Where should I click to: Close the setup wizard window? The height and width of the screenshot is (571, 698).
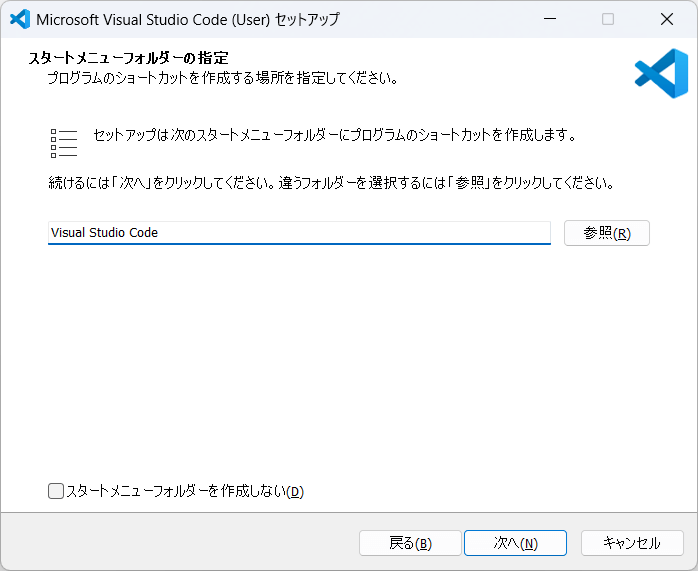(x=667, y=19)
